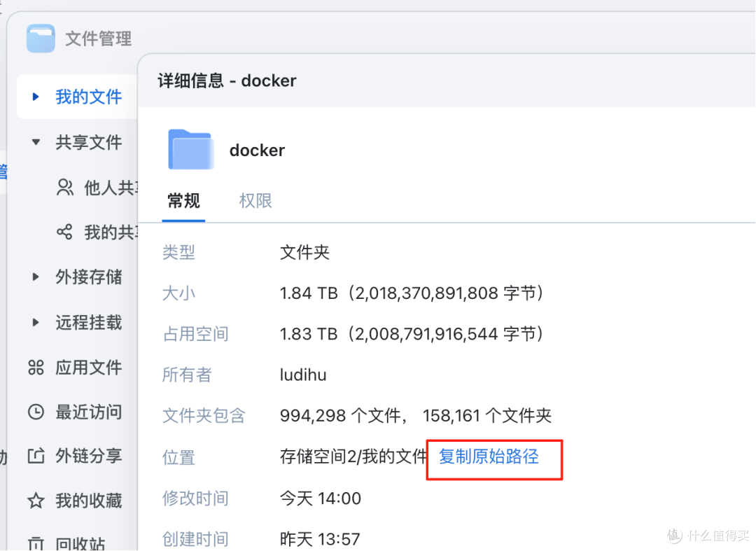Collapse the 共享文件 section triangle
Screen dimensions: 756x551
tap(36, 141)
